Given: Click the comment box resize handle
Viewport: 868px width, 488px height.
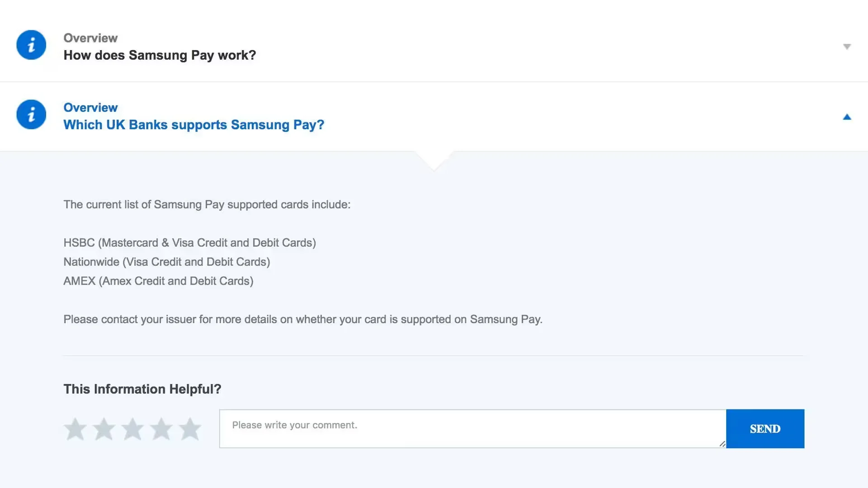Looking at the screenshot, I should pos(722,444).
